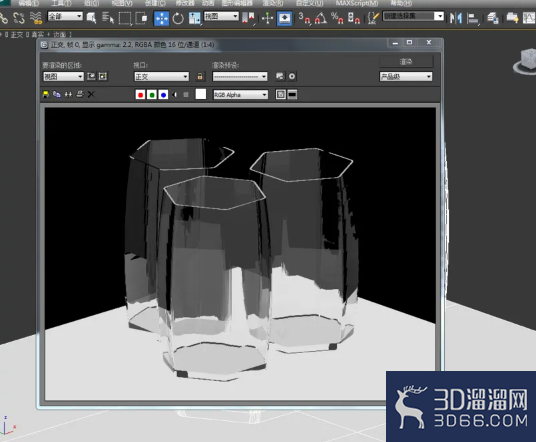Toggle the Percent Snap button
Viewport: 536px width, 442px height.
click(x=337, y=18)
